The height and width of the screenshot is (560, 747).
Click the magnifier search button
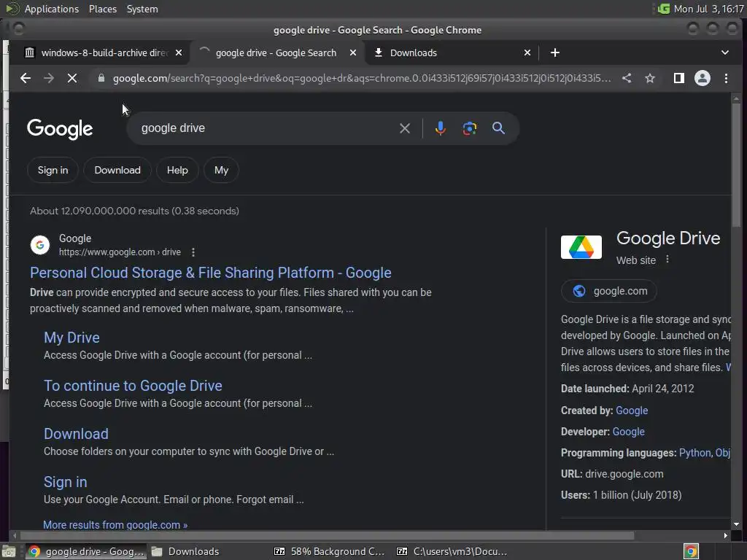click(498, 128)
